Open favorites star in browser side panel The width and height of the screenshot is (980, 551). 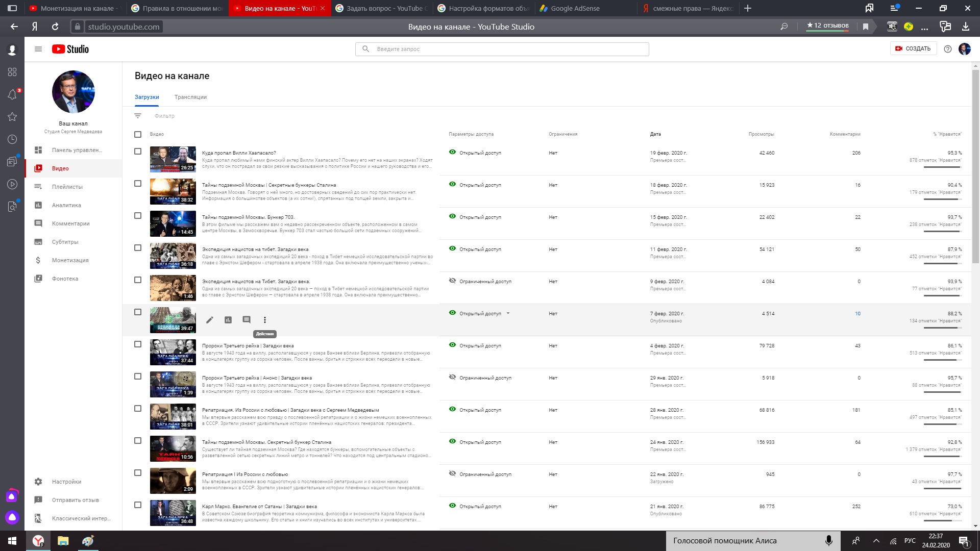click(x=12, y=117)
